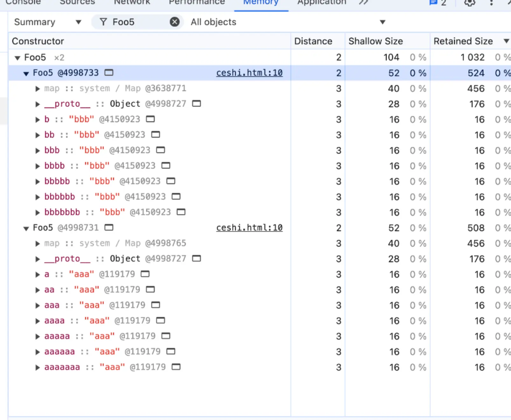Select retained size 524 cell
This screenshot has width=511, height=420.
coord(476,73)
